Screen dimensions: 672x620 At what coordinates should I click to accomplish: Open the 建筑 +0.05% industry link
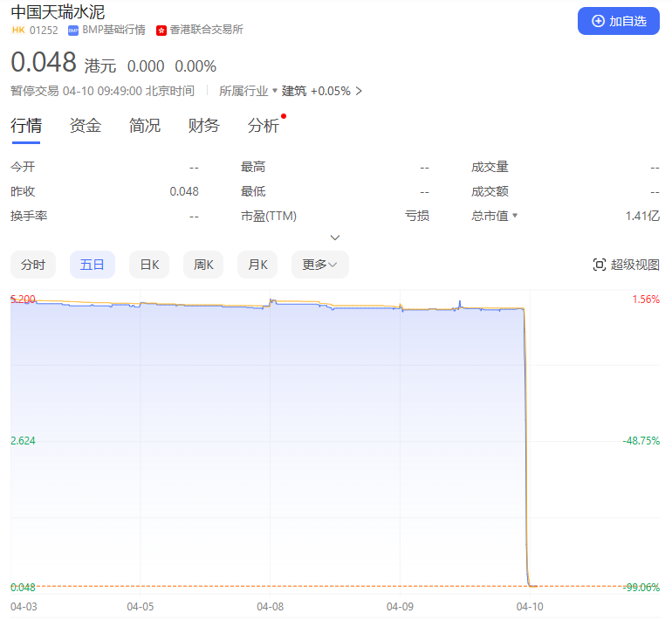[x=321, y=91]
